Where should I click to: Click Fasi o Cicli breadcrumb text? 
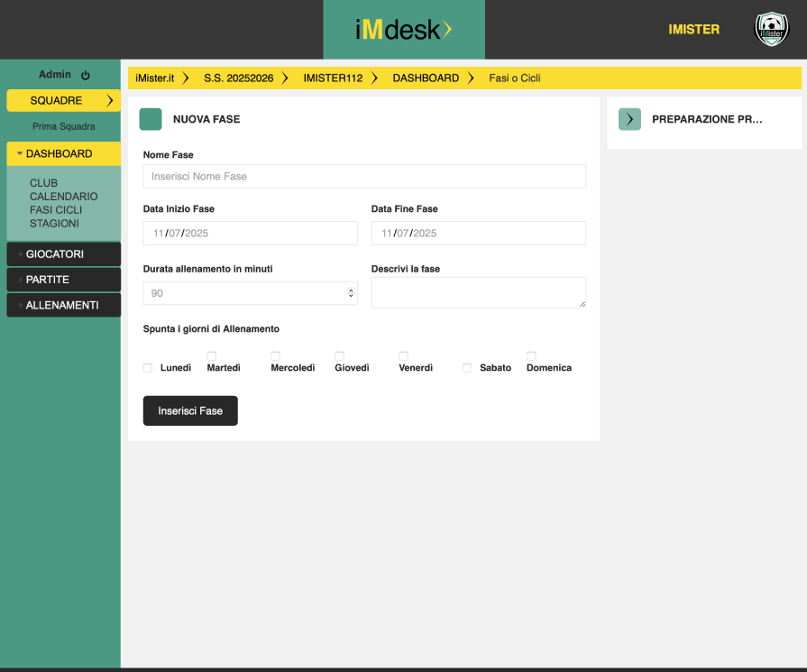click(x=515, y=78)
